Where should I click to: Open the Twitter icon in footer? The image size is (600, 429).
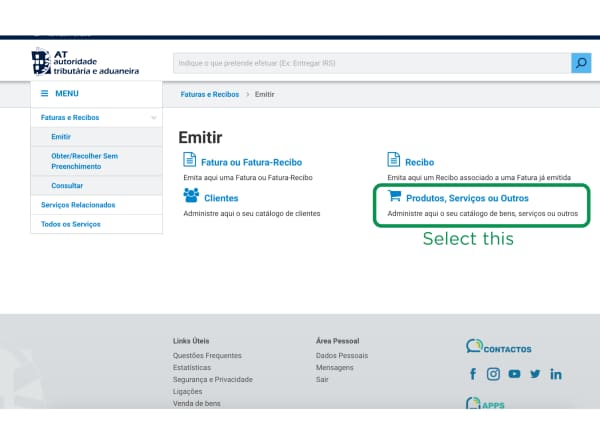(535, 374)
